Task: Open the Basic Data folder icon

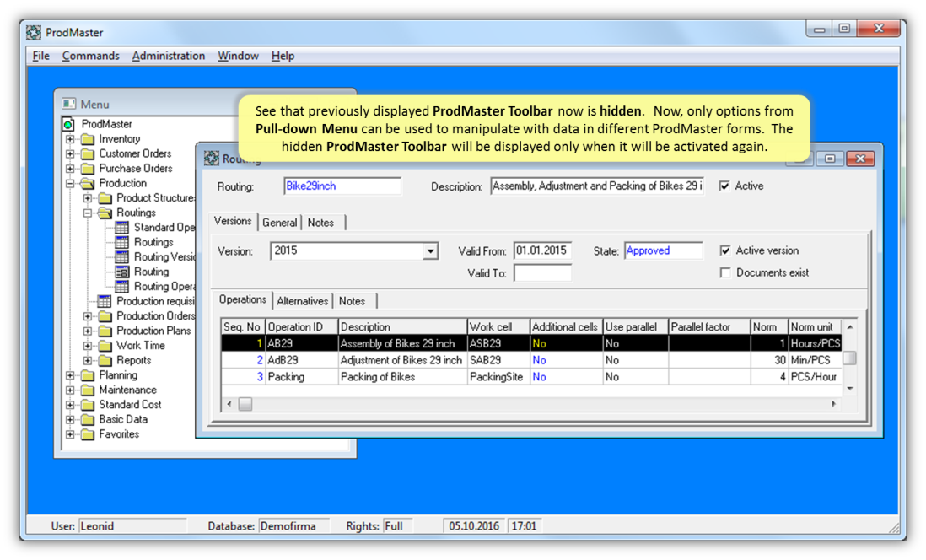Action: click(87, 419)
